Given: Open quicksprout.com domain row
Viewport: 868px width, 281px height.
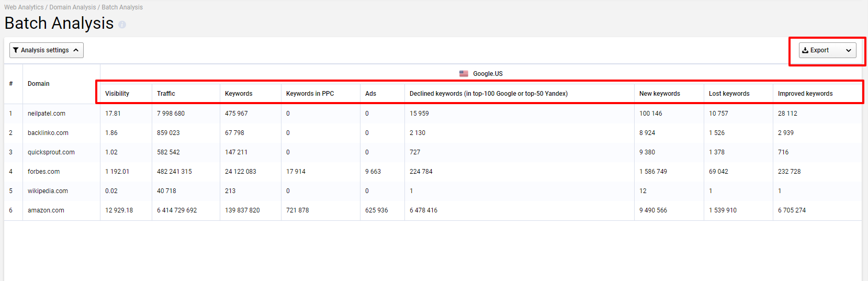Looking at the screenshot, I should (x=51, y=152).
